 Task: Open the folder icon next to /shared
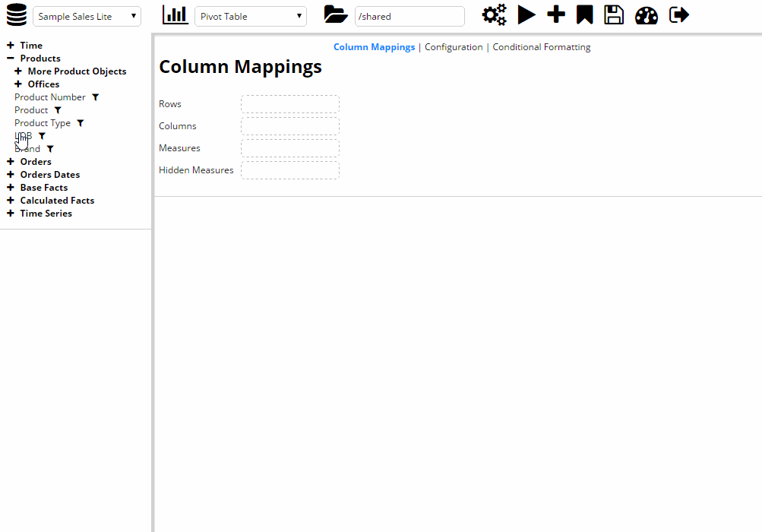[x=336, y=14]
